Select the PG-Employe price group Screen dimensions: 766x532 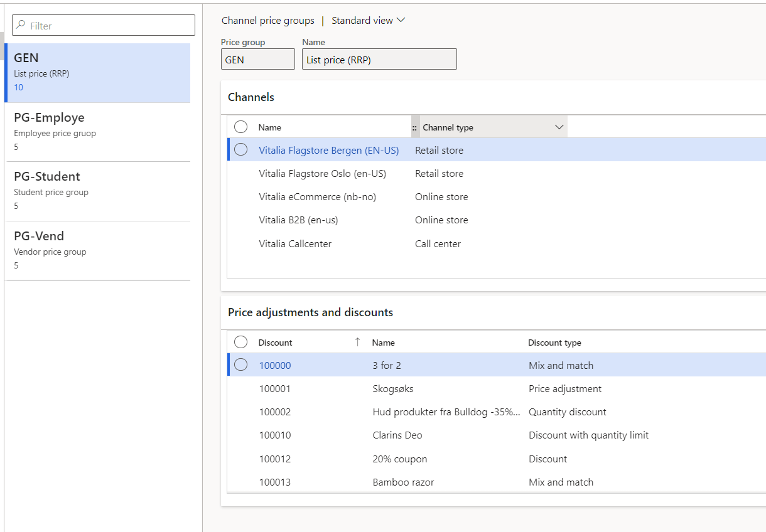click(97, 132)
